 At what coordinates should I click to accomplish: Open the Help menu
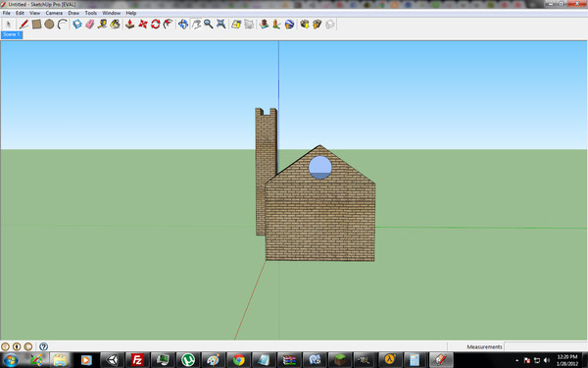[x=131, y=13]
